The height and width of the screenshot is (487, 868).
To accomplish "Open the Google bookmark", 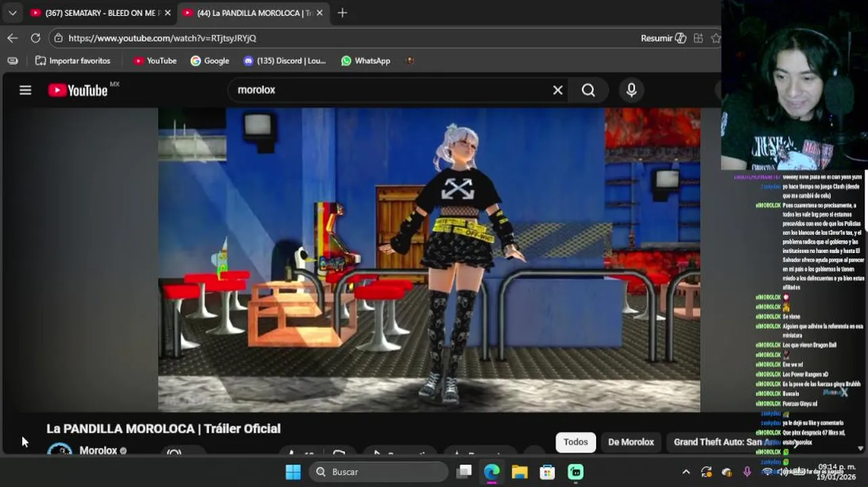I will click(x=210, y=61).
